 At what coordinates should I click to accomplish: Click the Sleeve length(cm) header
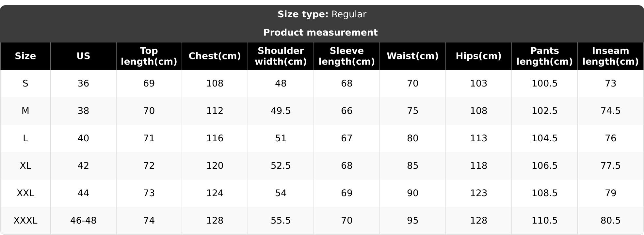click(x=347, y=56)
